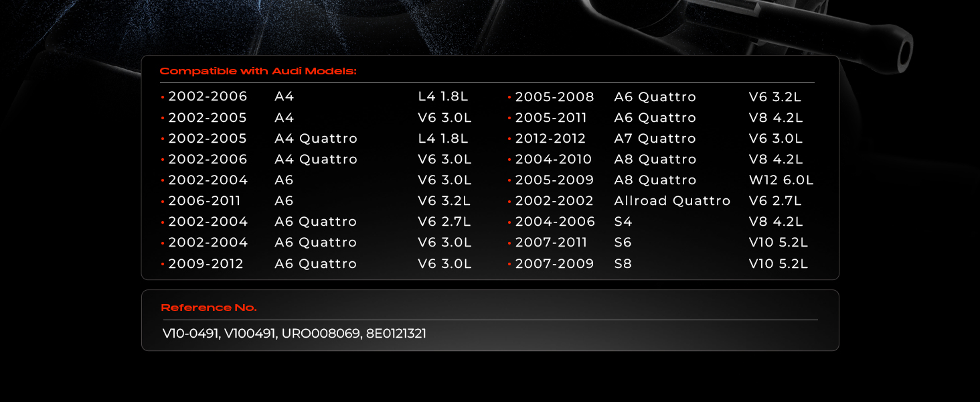Select A6 Quattro in the 2005-2011 row
The width and height of the screenshot is (980, 402).
[655, 118]
